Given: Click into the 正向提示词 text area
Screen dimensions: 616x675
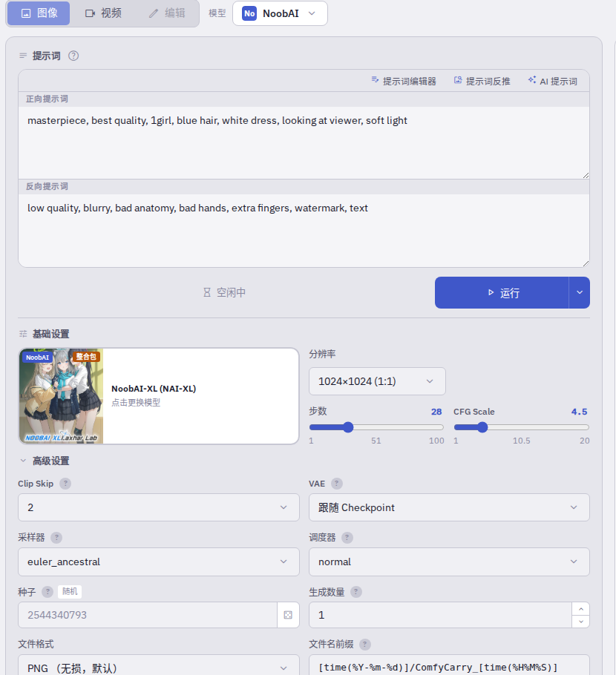Looking at the screenshot, I should (304, 143).
